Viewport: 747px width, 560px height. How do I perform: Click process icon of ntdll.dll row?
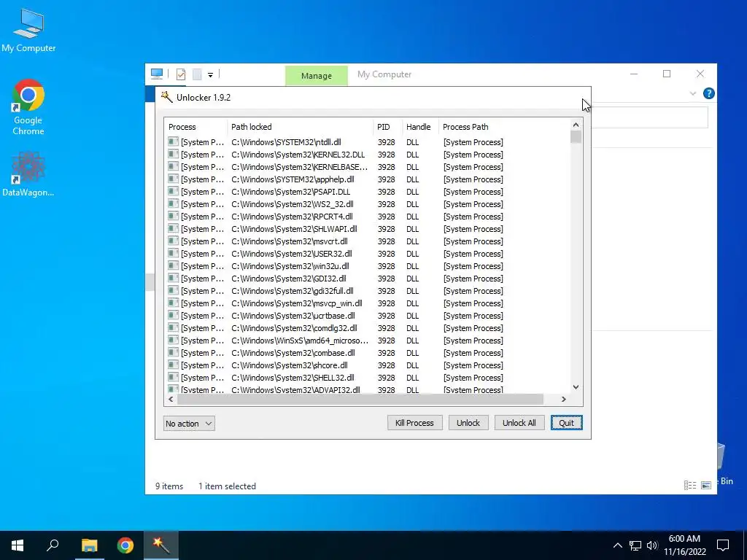coord(173,142)
